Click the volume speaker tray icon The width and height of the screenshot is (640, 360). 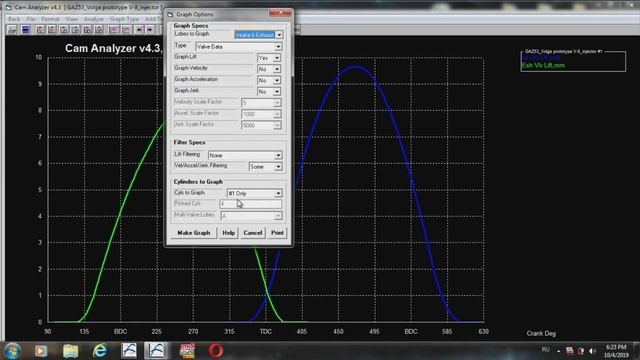point(592,351)
